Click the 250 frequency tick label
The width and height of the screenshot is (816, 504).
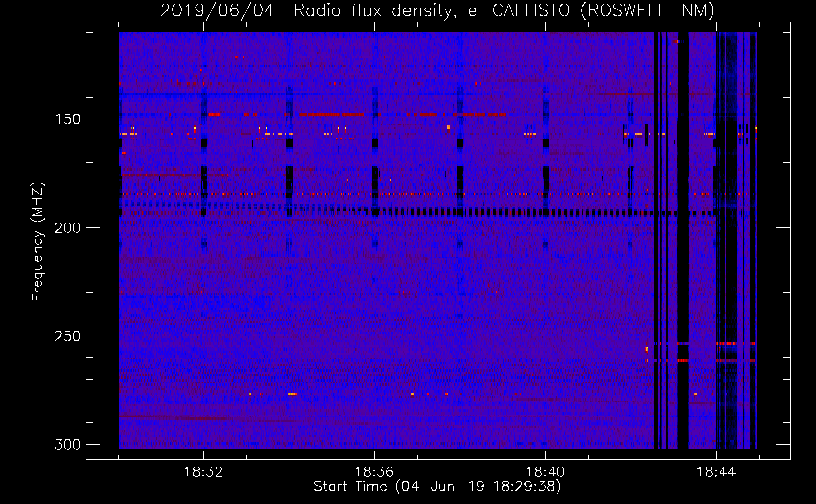(67, 336)
